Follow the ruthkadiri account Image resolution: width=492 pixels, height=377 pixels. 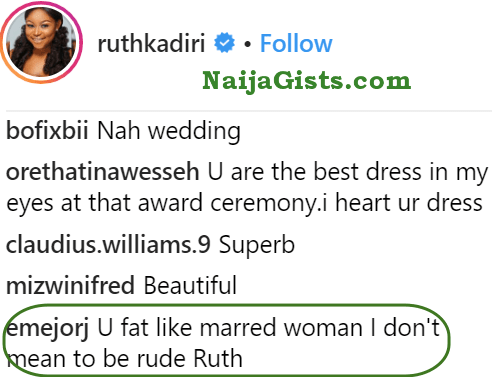(x=296, y=43)
